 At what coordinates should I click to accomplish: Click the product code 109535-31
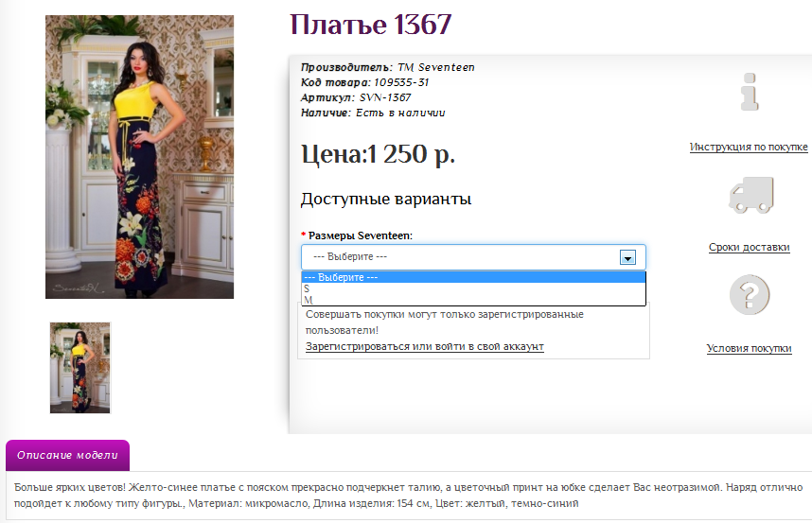(401, 82)
